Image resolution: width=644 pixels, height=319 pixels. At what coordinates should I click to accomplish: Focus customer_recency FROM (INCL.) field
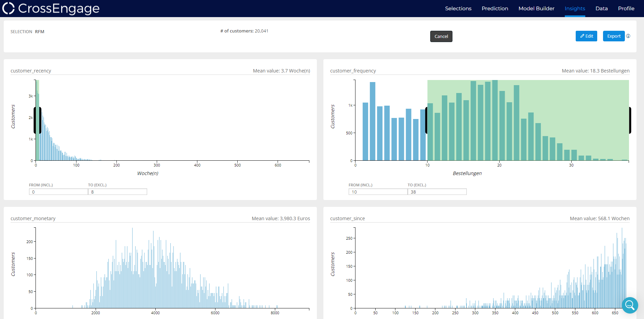click(58, 192)
